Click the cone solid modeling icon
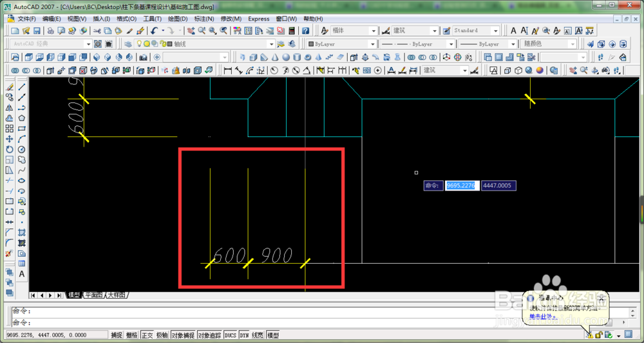Image resolution: width=644 pixels, height=343 pixels. (x=275, y=57)
